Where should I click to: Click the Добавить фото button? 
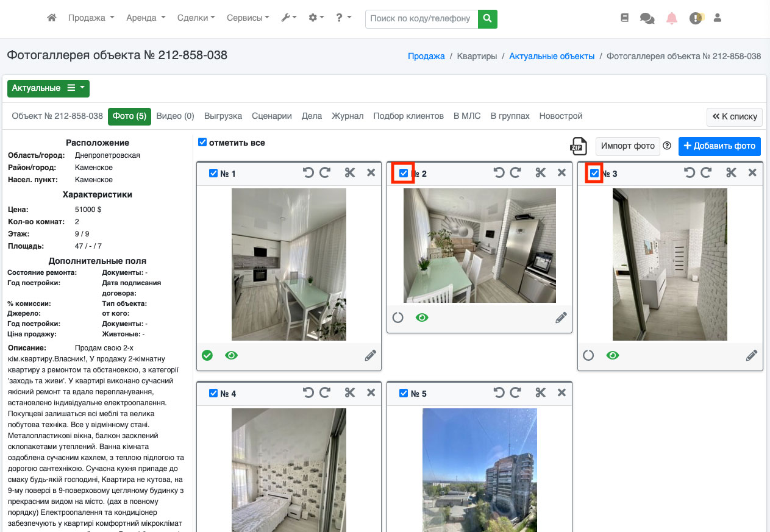click(719, 146)
